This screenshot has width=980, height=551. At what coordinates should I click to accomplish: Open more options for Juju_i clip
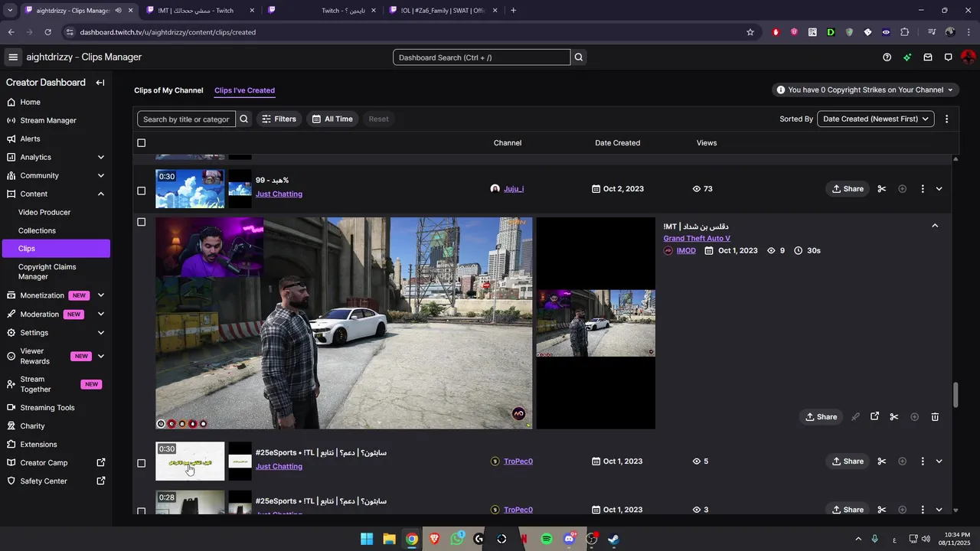click(923, 189)
